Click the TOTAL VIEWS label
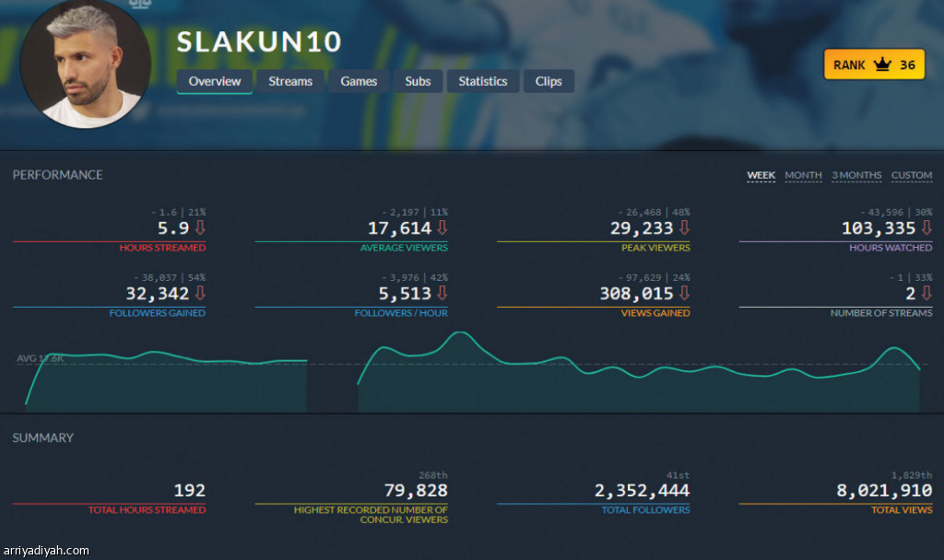The width and height of the screenshot is (944, 560). click(x=902, y=510)
